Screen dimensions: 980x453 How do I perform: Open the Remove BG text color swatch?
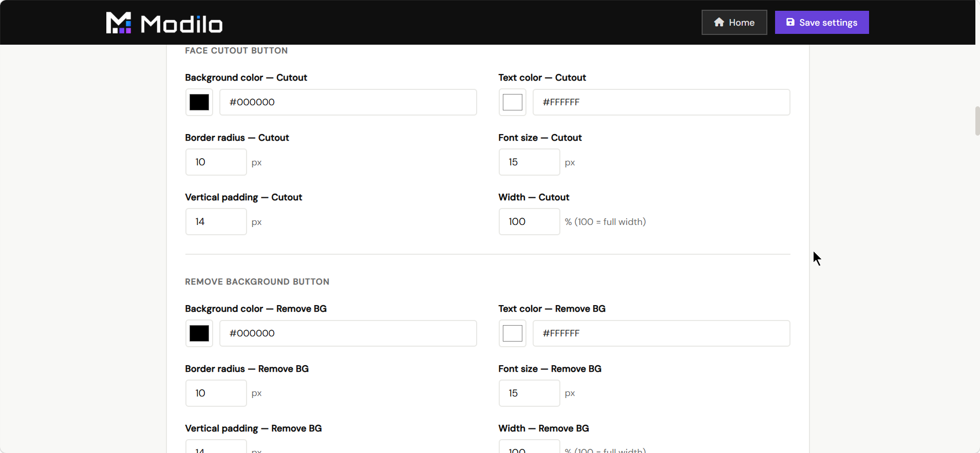coord(513,333)
